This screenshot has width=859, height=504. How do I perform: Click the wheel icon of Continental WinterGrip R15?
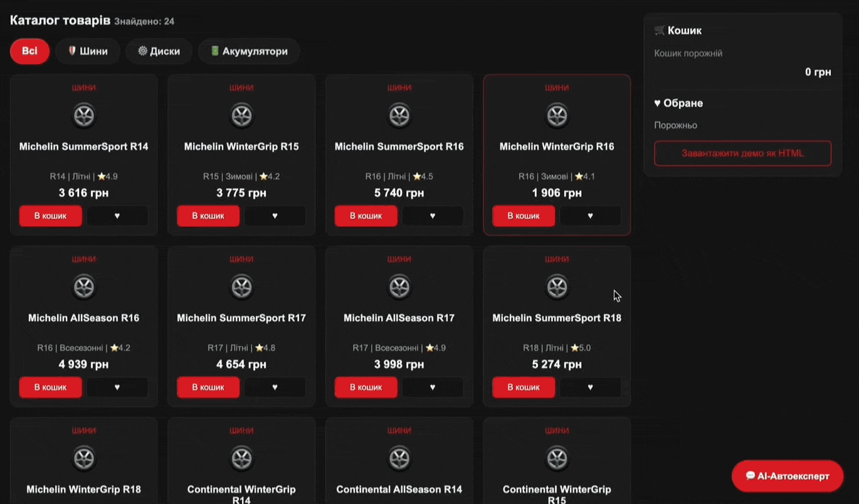[557, 459]
